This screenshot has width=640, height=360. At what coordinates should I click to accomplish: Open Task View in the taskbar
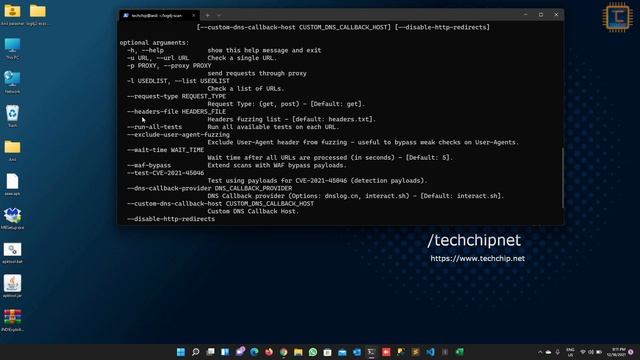point(210,352)
